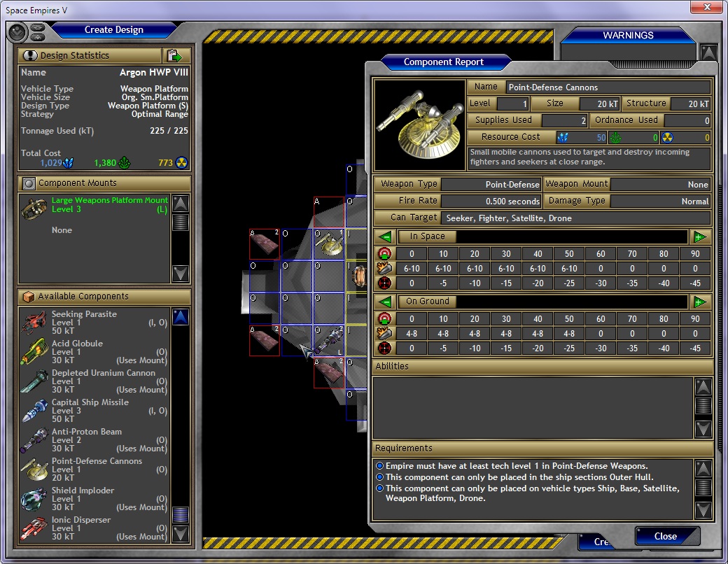This screenshot has width=728, height=564.
Task: Click the Point-Defense Cannons portrait in Component Report
Action: [420, 125]
